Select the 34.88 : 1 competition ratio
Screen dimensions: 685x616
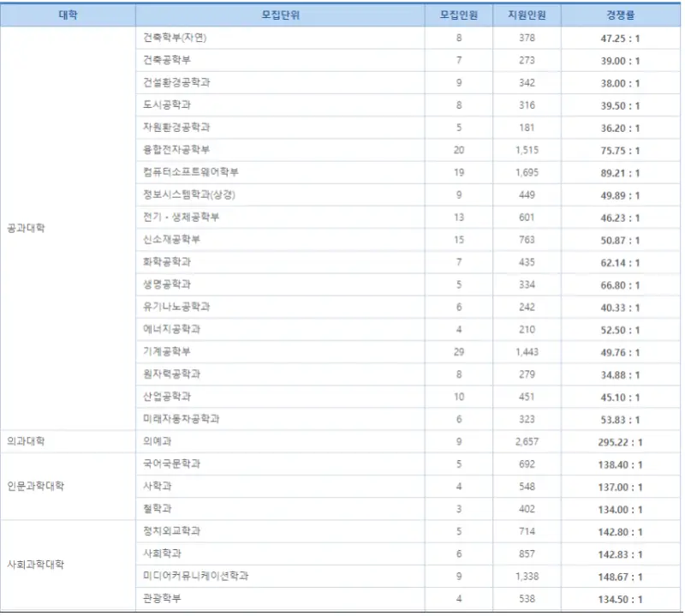tap(620, 375)
